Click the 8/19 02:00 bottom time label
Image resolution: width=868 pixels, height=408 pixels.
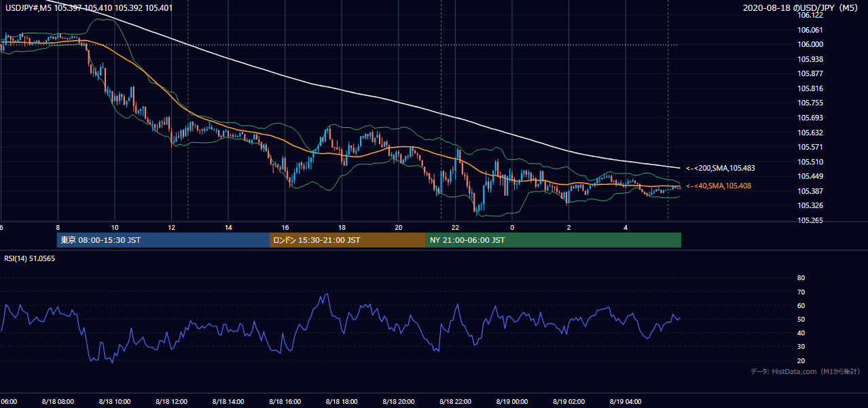(x=568, y=401)
